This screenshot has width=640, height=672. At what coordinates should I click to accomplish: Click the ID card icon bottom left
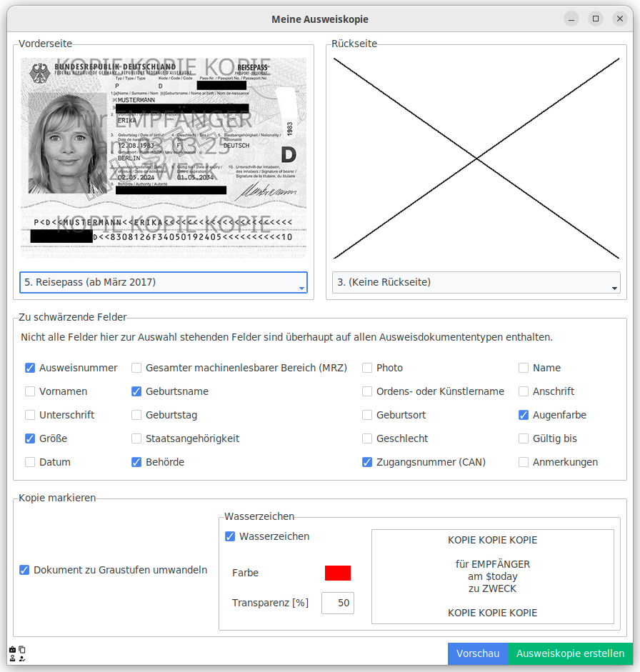pyautogui.click(x=12, y=649)
